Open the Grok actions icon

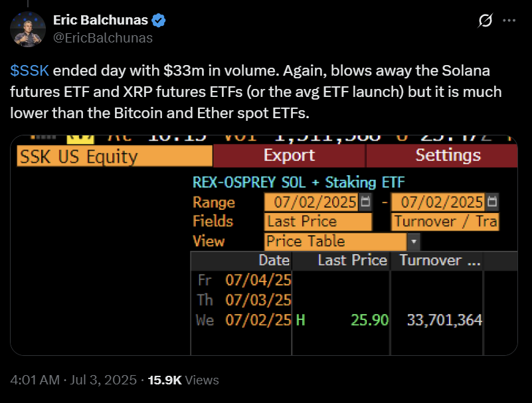484,21
